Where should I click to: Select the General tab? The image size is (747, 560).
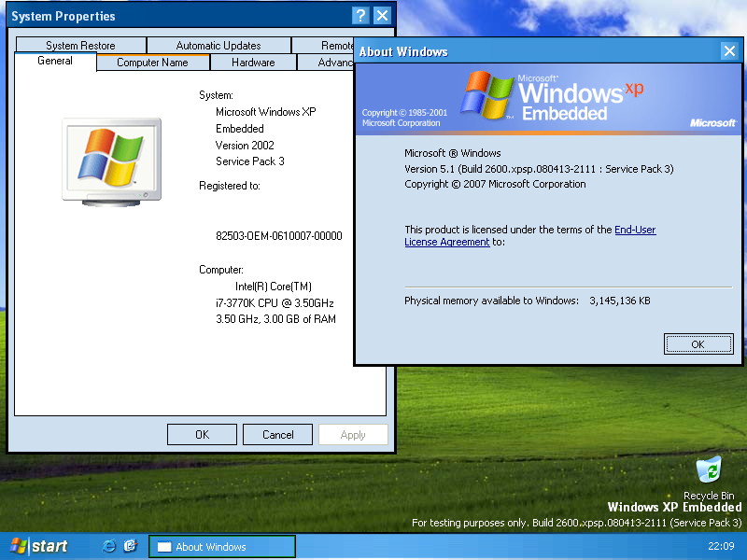click(x=55, y=61)
